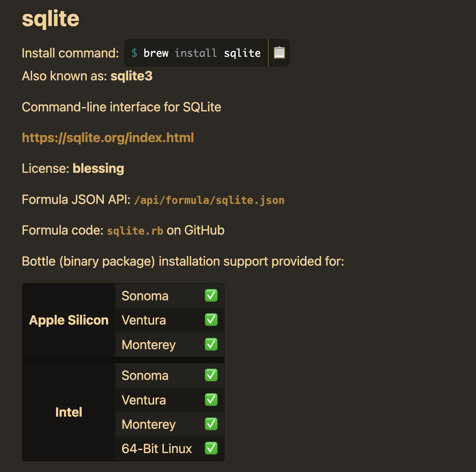Click the 64-Bit Linux row label
This screenshot has width=476, height=472.
point(157,448)
